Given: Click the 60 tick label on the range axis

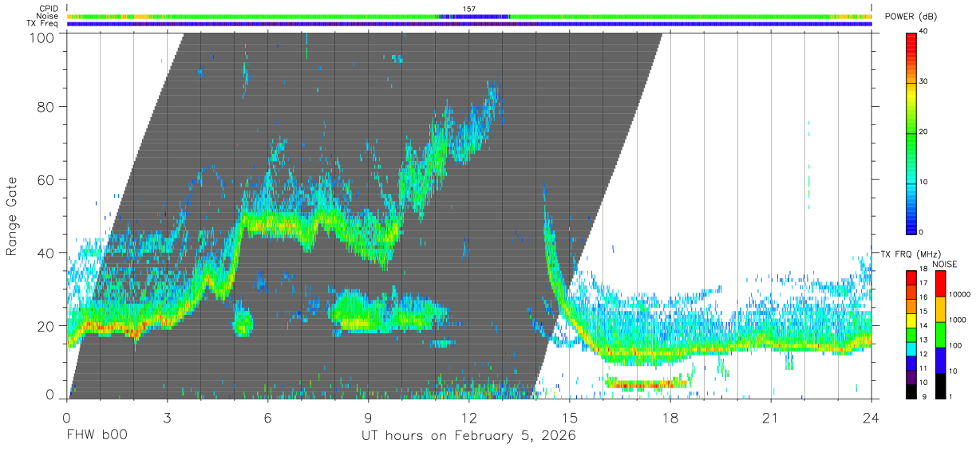Looking at the screenshot, I should [x=46, y=180].
